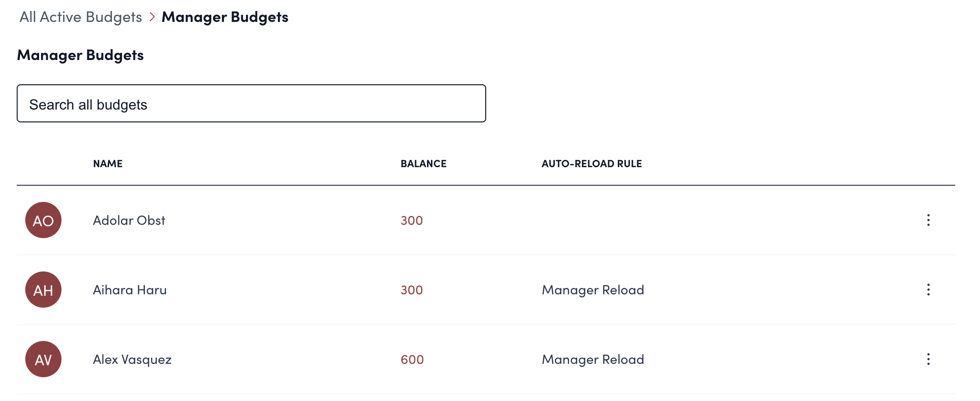Open the Aihara Haru budget row
Screen dimensions: 980x401
coord(130,290)
